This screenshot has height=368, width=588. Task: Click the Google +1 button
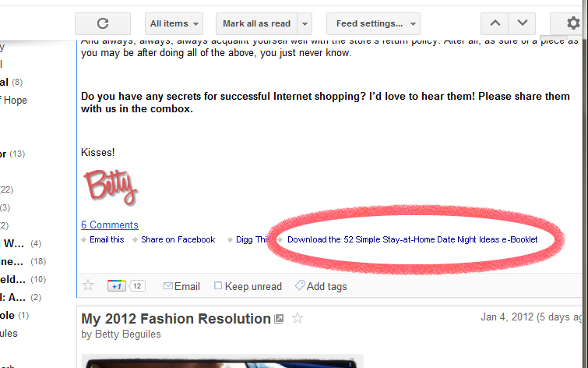116,286
